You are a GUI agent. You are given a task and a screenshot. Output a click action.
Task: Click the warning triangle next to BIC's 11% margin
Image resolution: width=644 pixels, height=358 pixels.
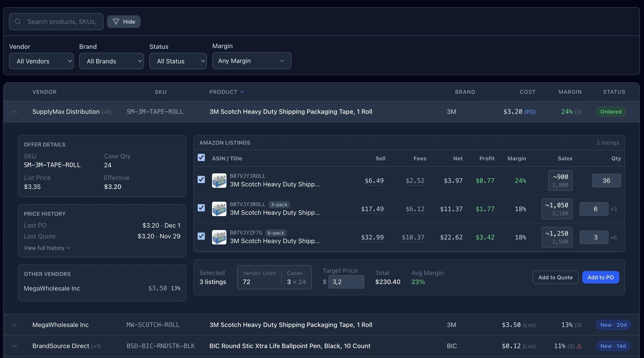pyautogui.click(x=579, y=346)
